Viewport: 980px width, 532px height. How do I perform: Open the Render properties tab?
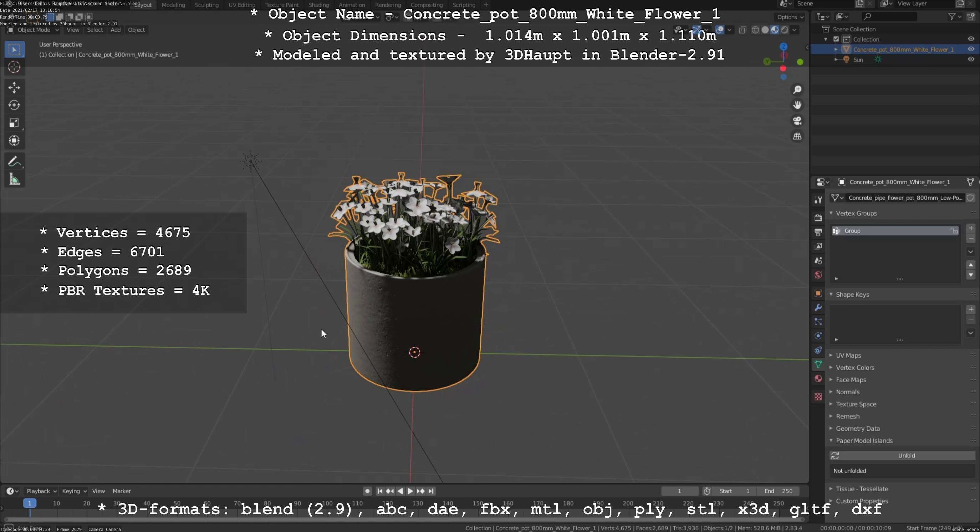(x=818, y=218)
